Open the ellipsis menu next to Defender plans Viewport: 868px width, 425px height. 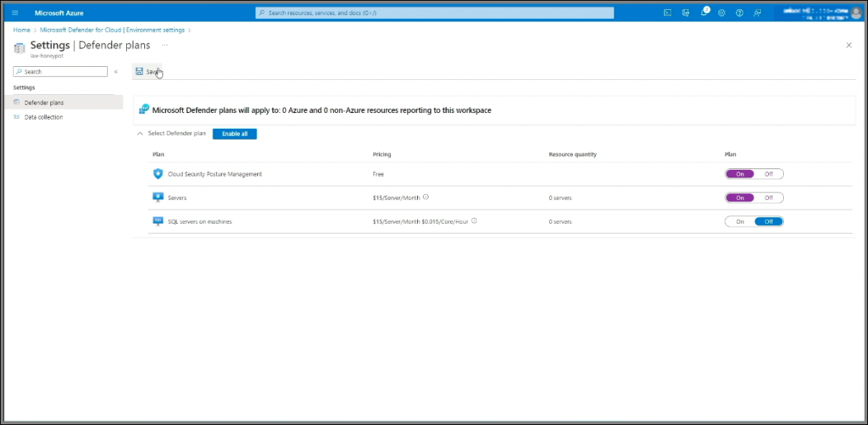coord(164,45)
